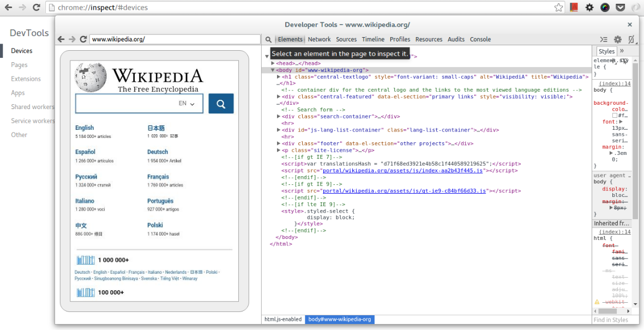Screen dimensions: 644x330
Task: Click the DevTools www.wikipedia.org/ URL field
Action: (175, 39)
